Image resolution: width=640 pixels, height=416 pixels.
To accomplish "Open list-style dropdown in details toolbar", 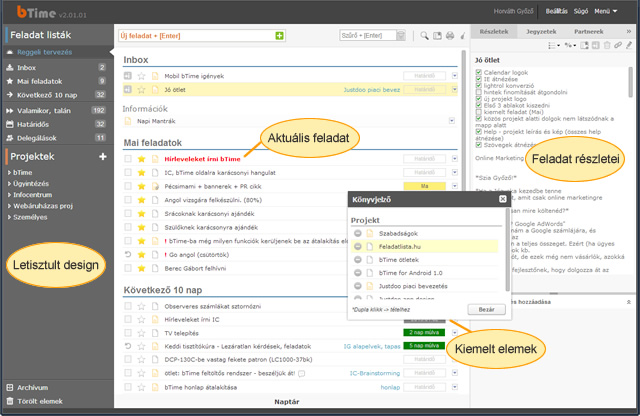I will pos(554,45).
